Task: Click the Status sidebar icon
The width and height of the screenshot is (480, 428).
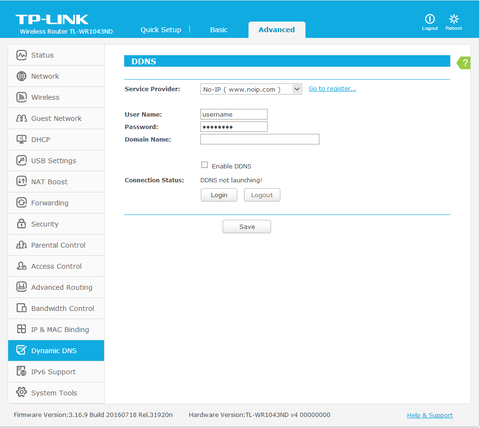Action: [21, 55]
